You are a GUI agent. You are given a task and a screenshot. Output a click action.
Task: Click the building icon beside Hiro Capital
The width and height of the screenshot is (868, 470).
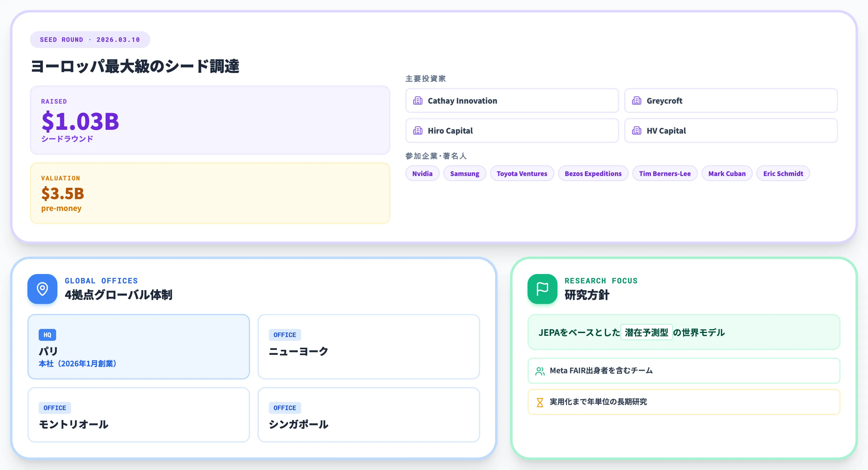[x=418, y=130]
